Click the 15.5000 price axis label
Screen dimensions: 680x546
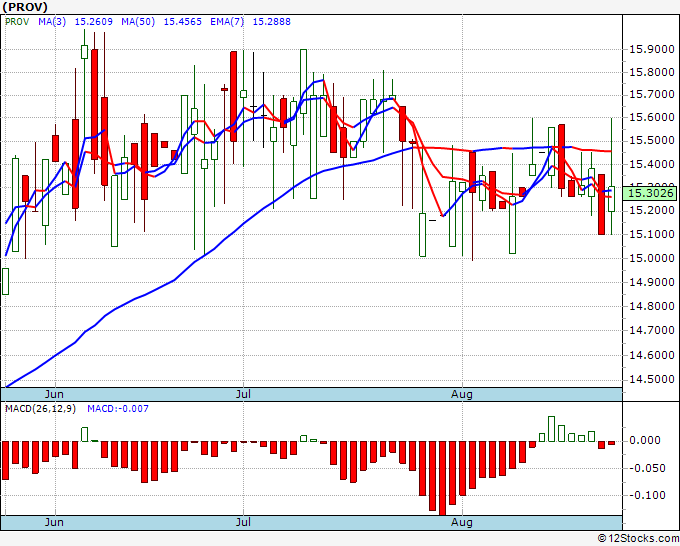tap(652, 141)
